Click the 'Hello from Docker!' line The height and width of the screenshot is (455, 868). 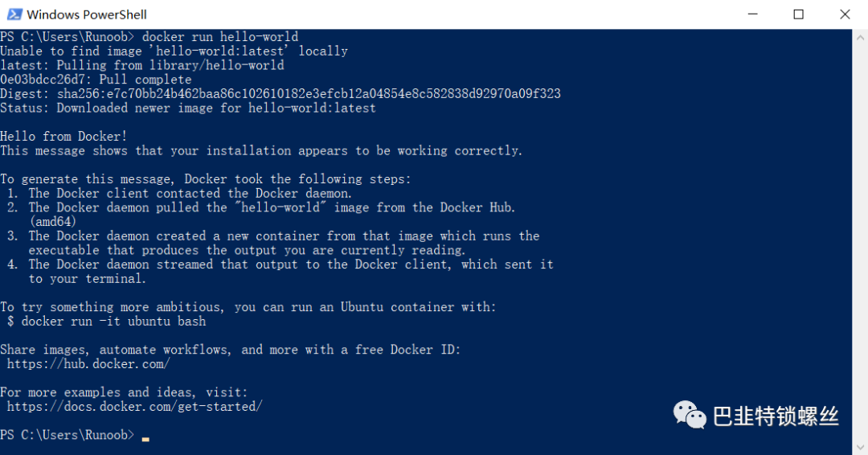coord(63,137)
